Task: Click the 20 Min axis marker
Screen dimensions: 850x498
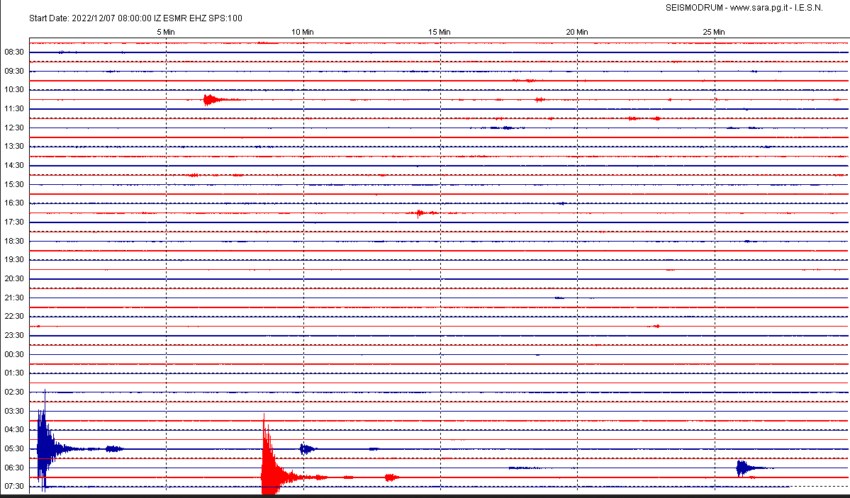Action: pyautogui.click(x=577, y=32)
